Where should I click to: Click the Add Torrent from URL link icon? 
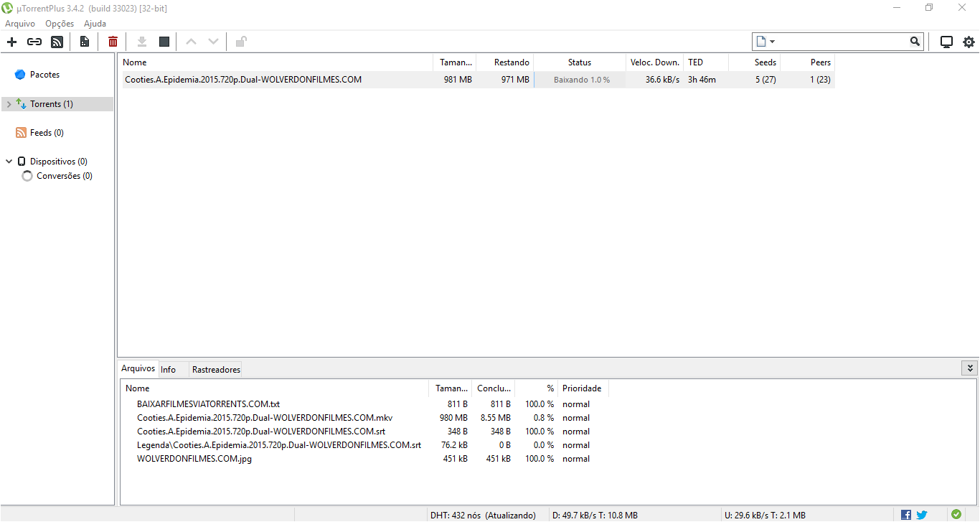point(34,42)
